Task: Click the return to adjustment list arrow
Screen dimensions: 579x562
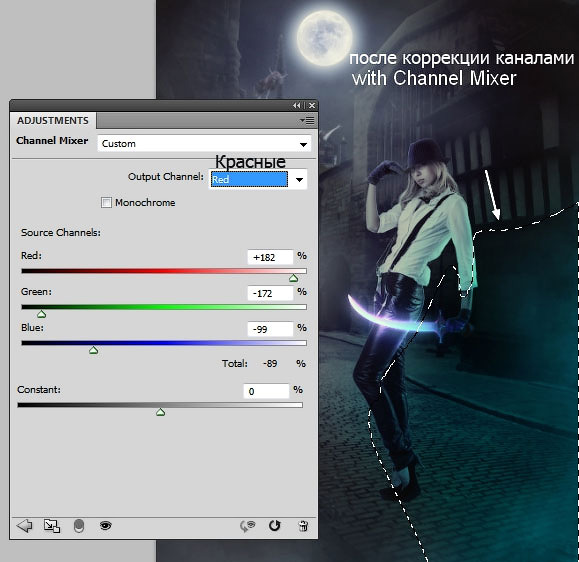Action: click(25, 525)
